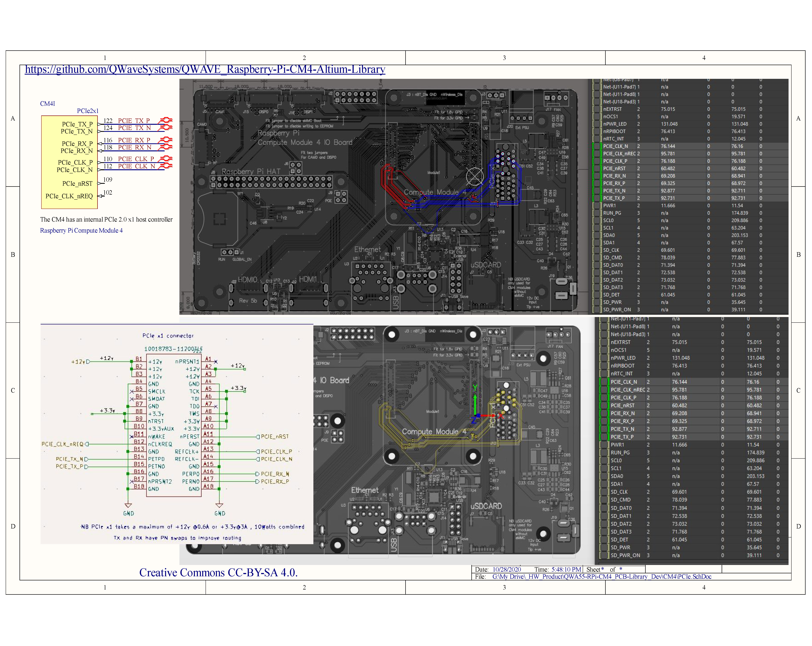
Task: Click the Creative Commons CC-BY-SA 4.0 text
Action: pyautogui.click(x=218, y=573)
